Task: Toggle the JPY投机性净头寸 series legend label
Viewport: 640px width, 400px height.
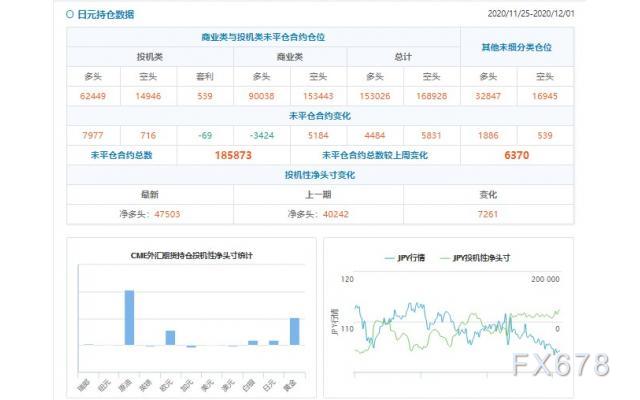Action: tap(481, 258)
